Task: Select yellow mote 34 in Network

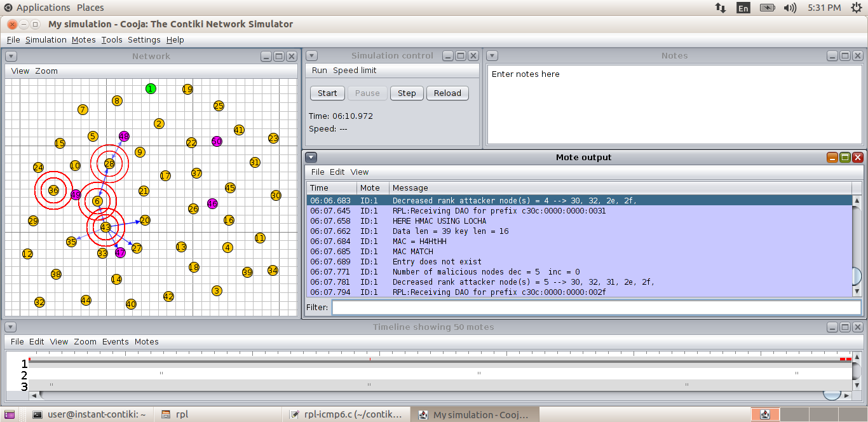Action: point(273,270)
